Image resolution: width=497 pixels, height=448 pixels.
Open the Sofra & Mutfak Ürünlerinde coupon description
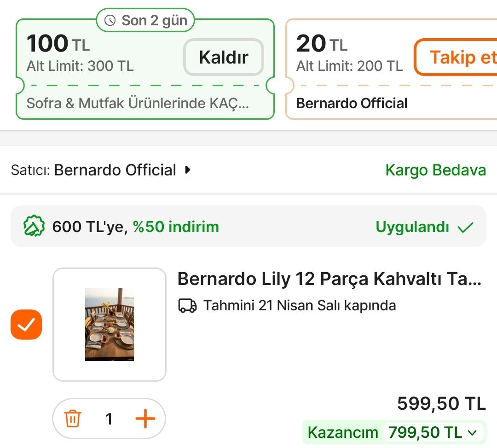click(138, 103)
